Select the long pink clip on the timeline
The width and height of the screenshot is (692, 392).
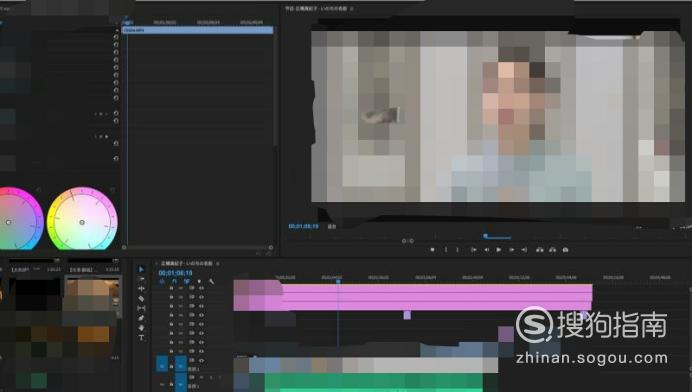pyautogui.click(x=413, y=297)
